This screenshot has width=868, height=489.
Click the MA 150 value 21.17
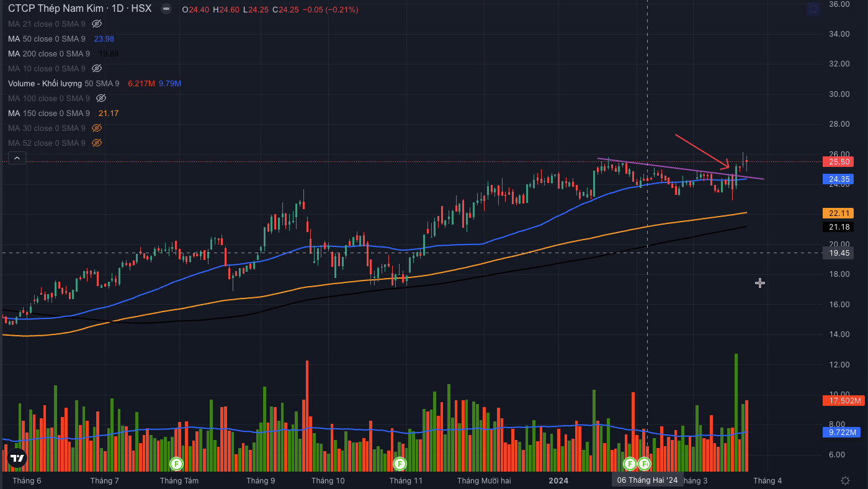click(109, 113)
